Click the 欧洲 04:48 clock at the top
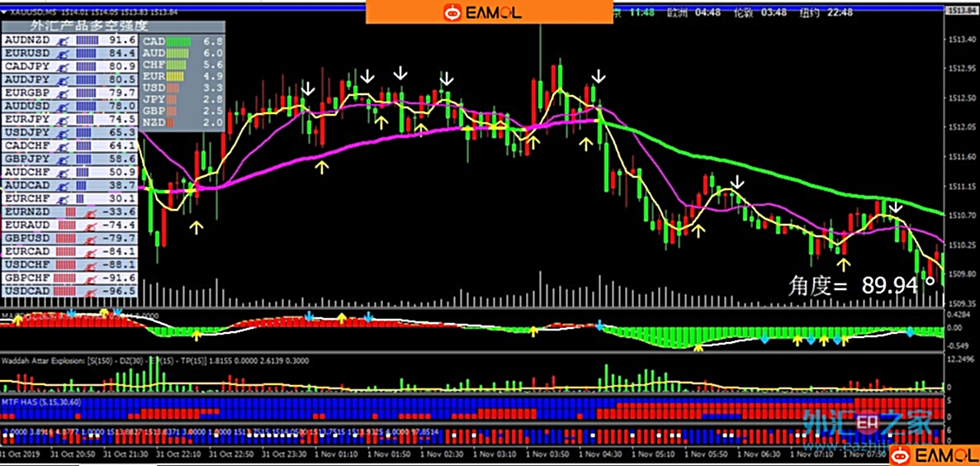Viewport: 980px width, 466px height. click(x=695, y=12)
